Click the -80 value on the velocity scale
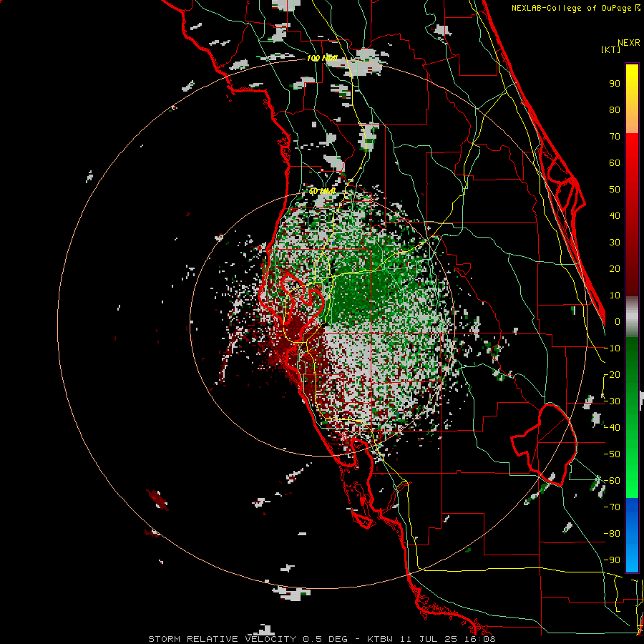The height and width of the screenshot is (644, 644). 612,534
